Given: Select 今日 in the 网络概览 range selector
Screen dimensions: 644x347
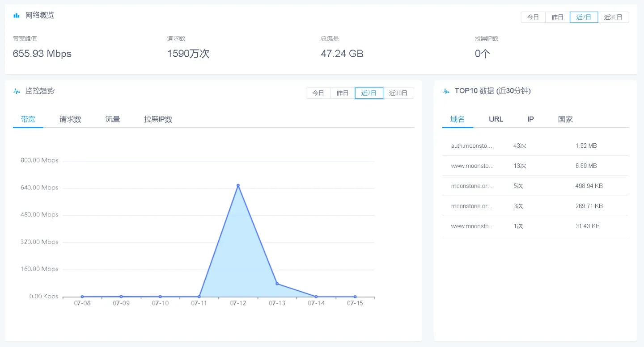Looking at the screenshot, I should (x=533, y=17).
